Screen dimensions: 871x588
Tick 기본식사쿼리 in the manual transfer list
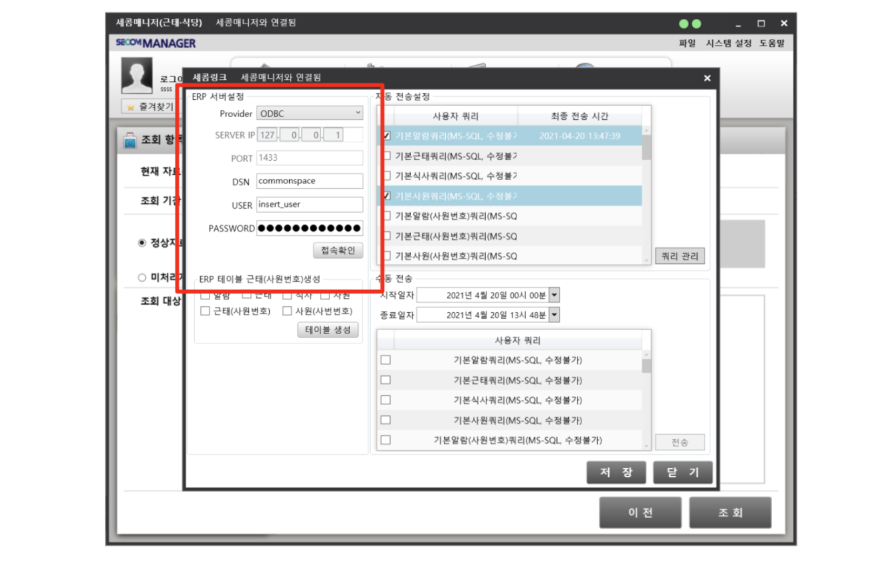(385, 400)
